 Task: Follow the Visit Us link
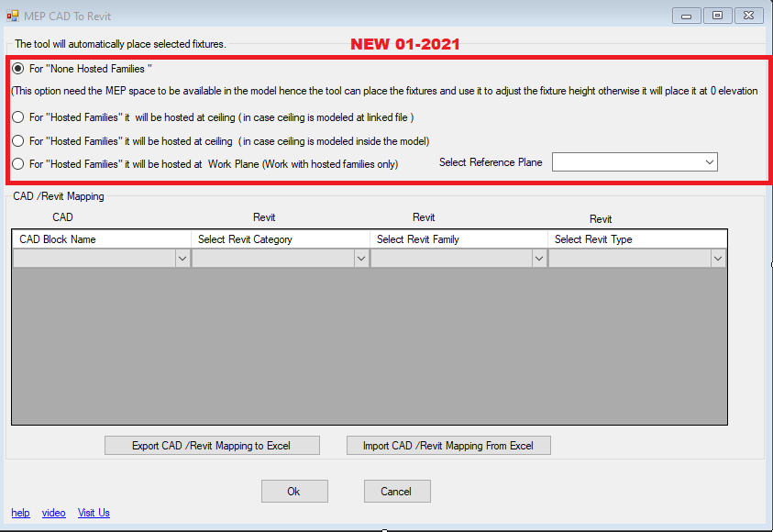coord(94,513)
